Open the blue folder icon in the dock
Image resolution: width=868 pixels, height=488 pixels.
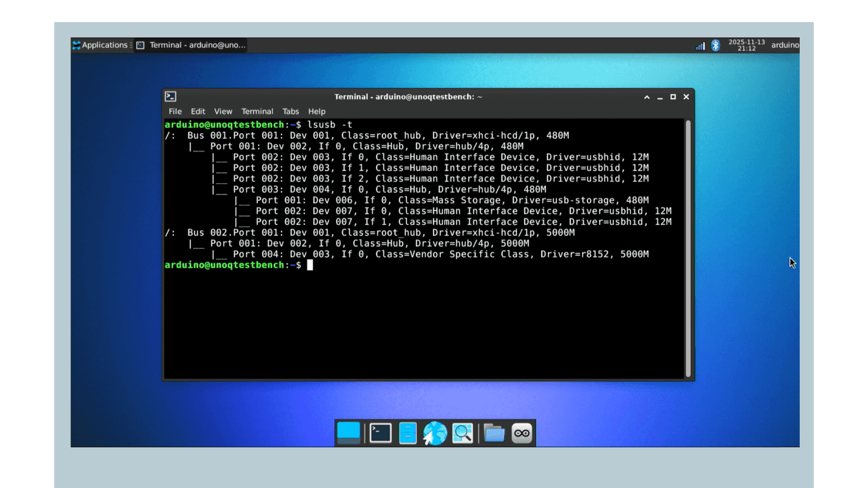click(494, 432)
